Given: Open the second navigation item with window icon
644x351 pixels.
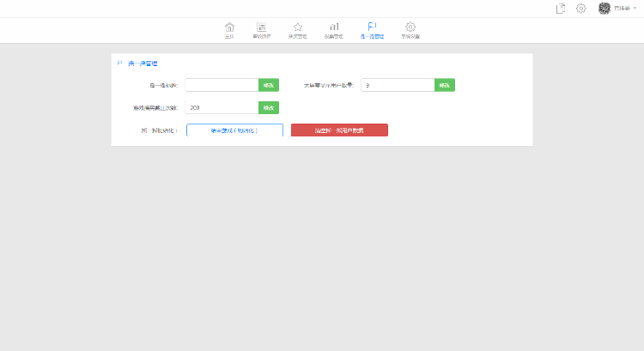Looking at the screenshot, I should tap(262, 30).
